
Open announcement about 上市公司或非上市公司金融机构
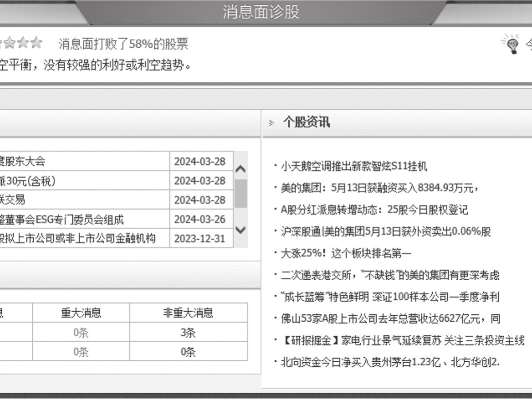coord(85,239)
